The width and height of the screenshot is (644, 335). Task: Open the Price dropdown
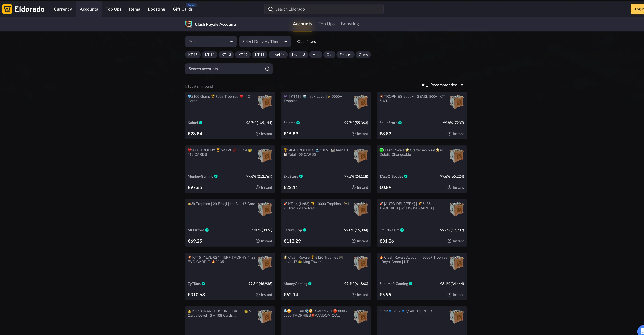coord(210,42)
